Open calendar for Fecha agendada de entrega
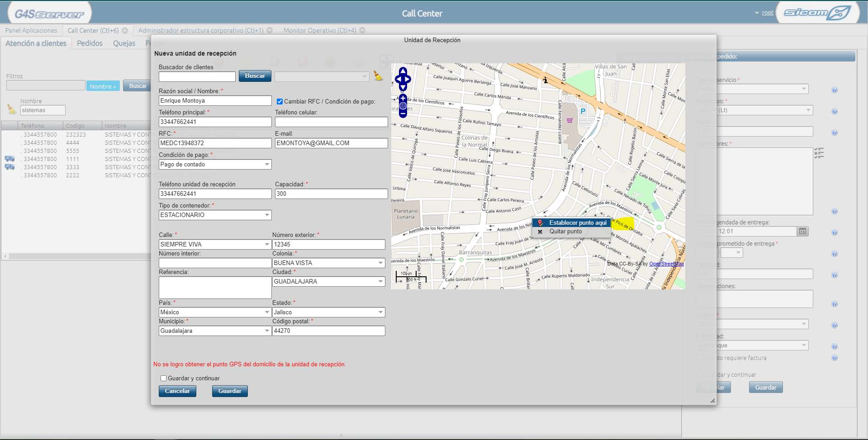 802,231
